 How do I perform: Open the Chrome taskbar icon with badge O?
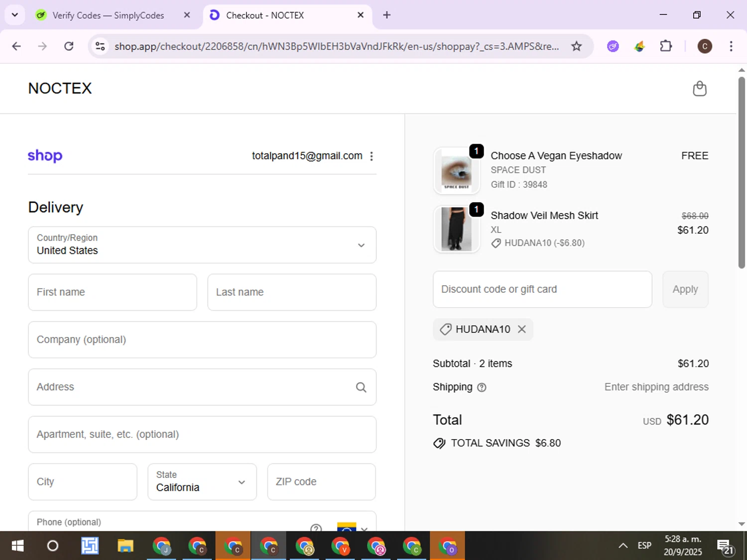coord(448,546)
